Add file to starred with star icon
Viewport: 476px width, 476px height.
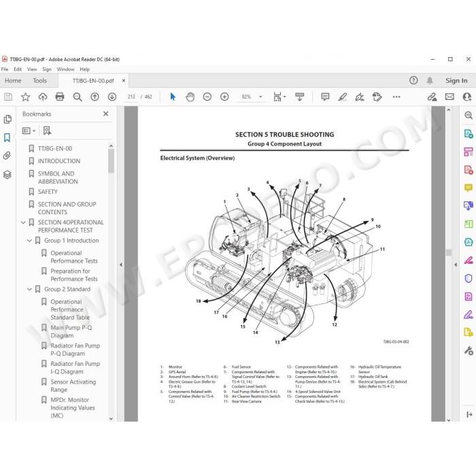(26, 97)
